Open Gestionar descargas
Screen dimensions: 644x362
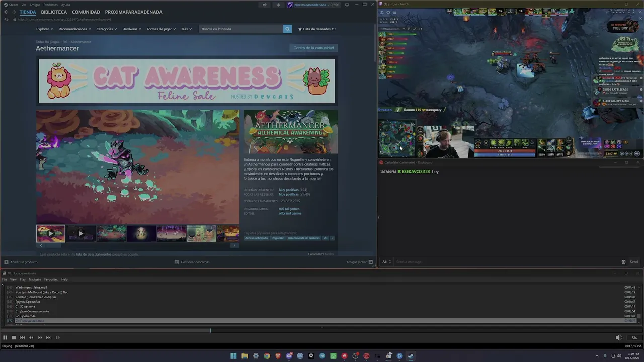point(192,262)
